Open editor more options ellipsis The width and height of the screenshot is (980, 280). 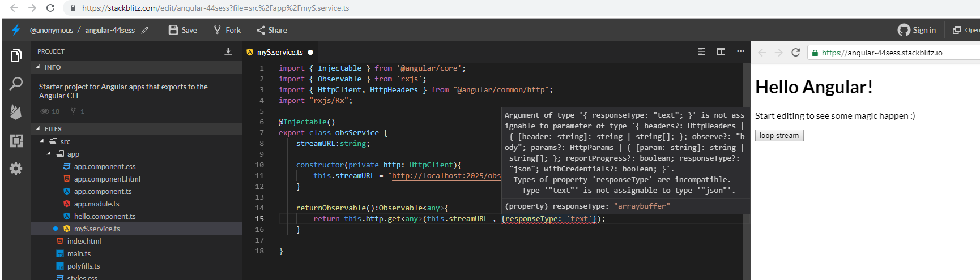click(740, 51)
